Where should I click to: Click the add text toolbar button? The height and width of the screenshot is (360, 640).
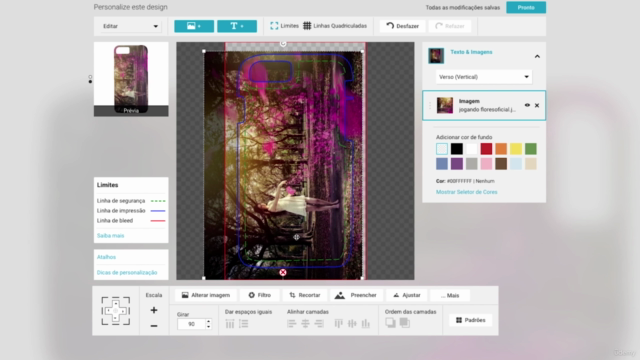tap(237, 26)
